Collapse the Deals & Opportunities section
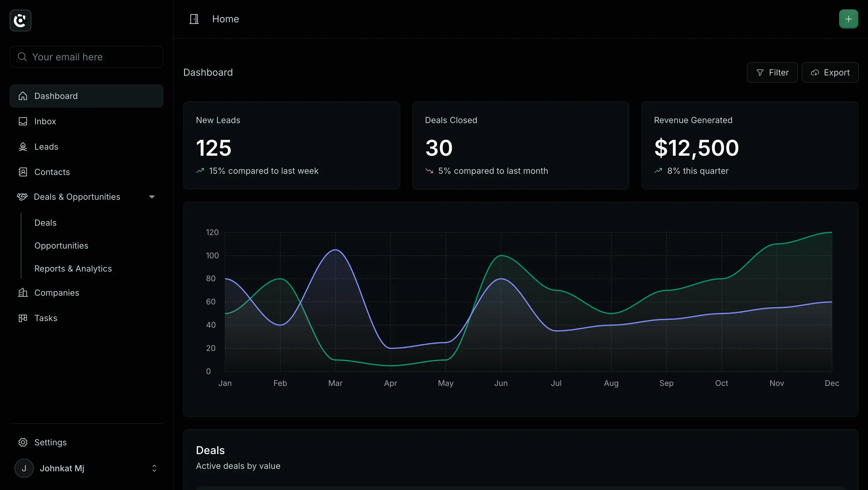 [x=152, y=197]
